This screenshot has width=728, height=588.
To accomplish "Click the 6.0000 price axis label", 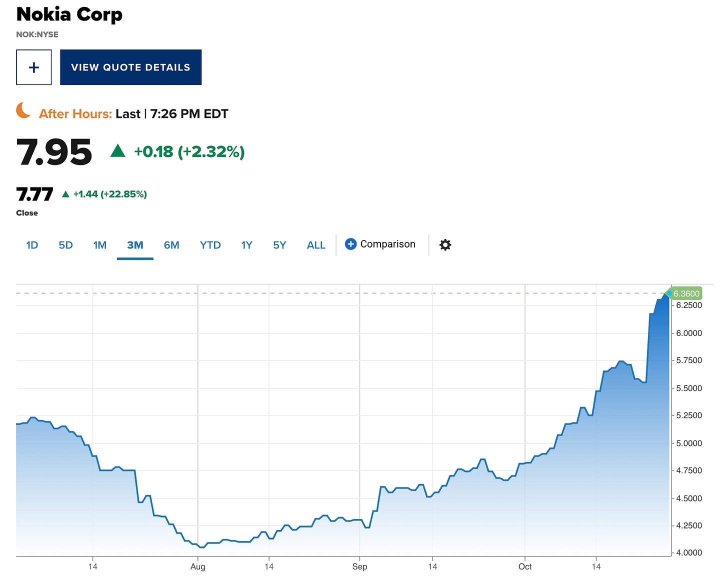I will coord(689,333).
